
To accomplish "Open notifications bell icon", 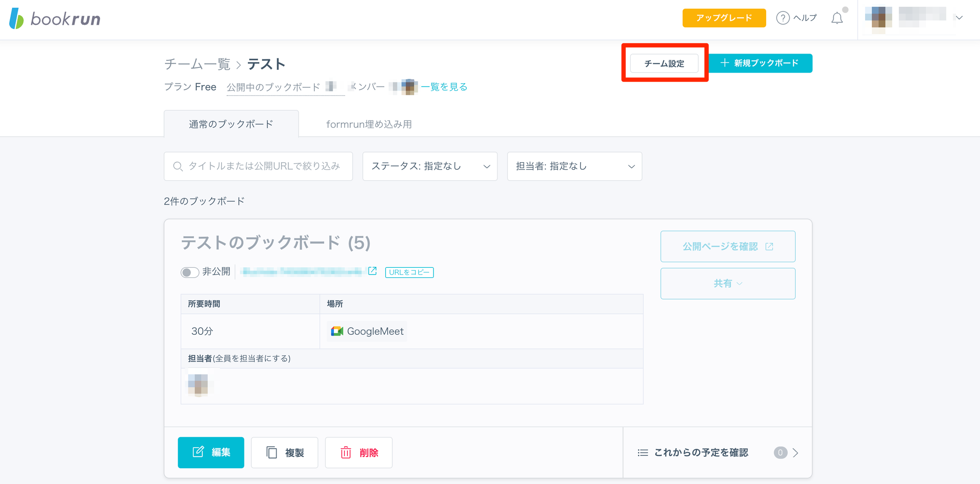I will pos(837,18).
